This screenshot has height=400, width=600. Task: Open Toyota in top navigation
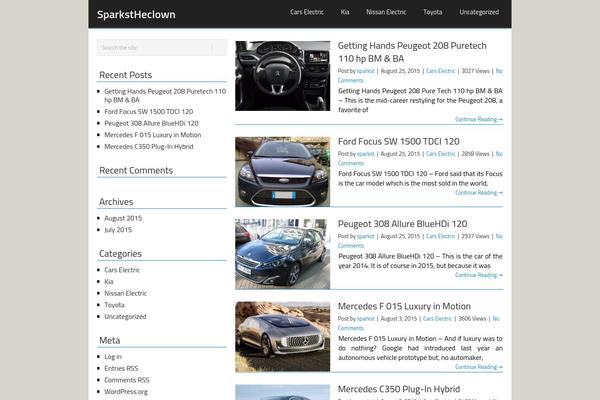[433, 12]
